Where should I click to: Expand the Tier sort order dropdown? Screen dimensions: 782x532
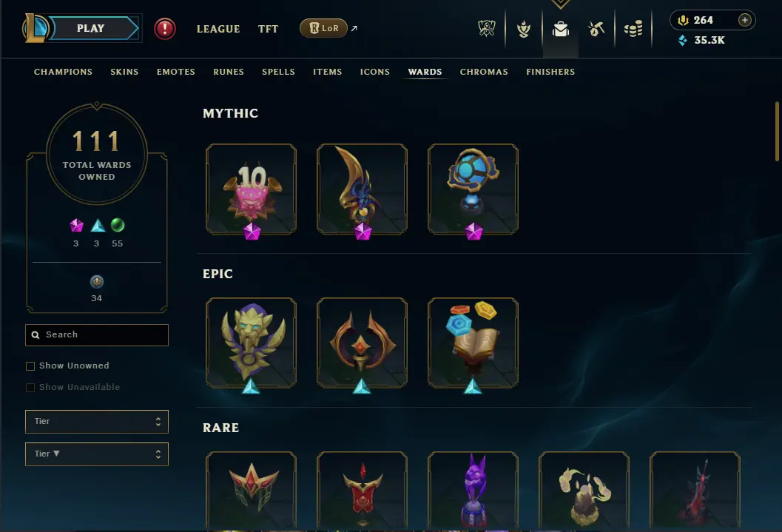(97, 454)
